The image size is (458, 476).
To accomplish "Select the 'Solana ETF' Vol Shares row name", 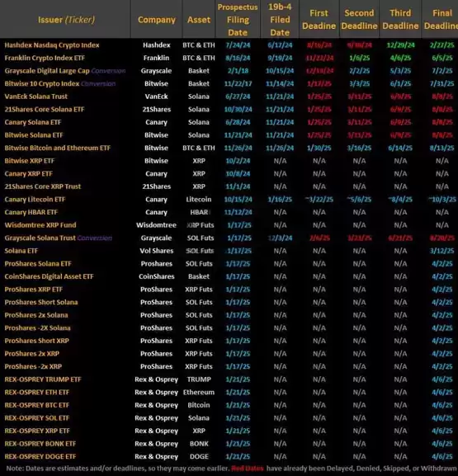I will [x=21, y=251].
